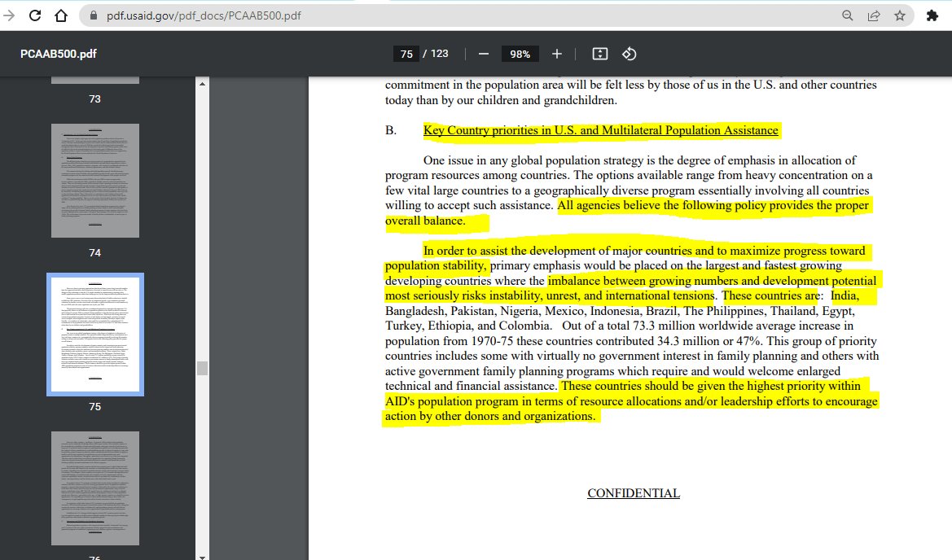
Task: Edit the current page number 75
Action: coord(406,54)
